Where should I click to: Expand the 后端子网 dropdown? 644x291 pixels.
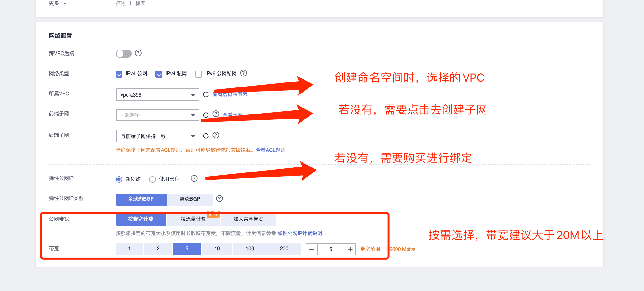click(x=157, y=136)
